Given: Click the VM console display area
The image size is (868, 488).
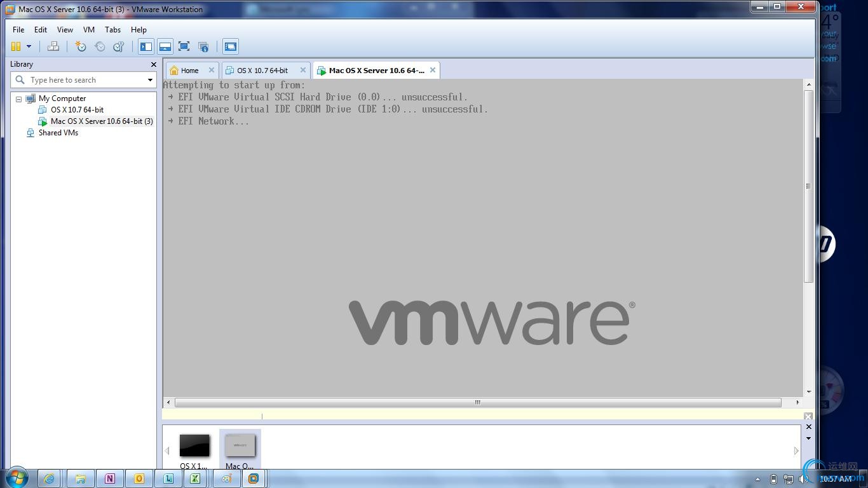Looking at the screenshot, I should point(483,238).
